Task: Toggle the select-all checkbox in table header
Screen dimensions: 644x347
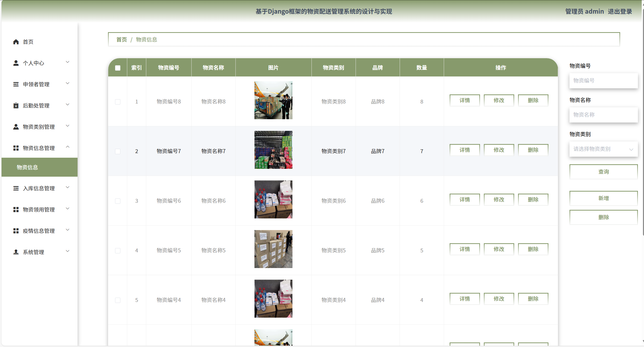Action: [x=118, y=68]
